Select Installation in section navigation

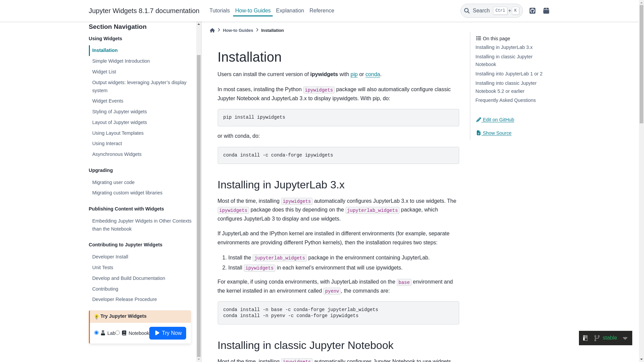[105, 51]
